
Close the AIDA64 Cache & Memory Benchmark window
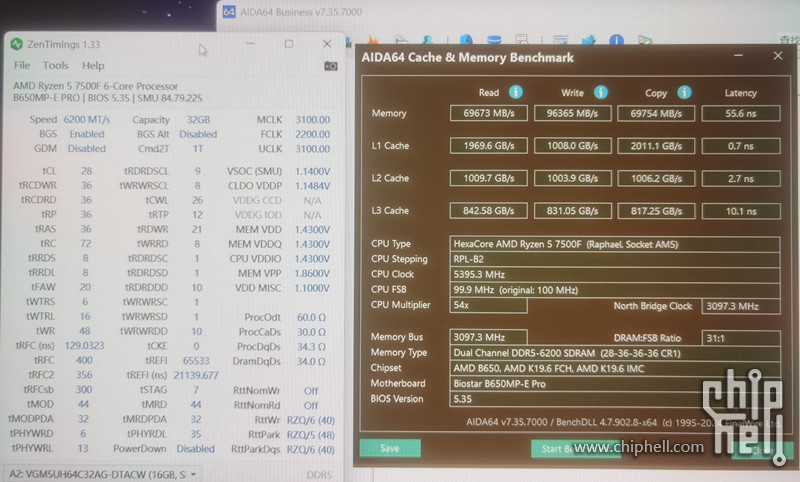click(x=778, y=56)
